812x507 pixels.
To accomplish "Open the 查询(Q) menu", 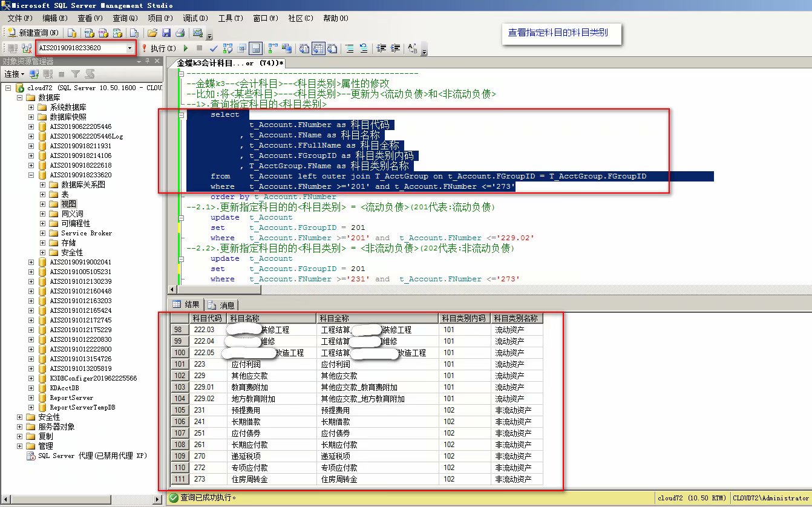I will (x=125, y=18).
